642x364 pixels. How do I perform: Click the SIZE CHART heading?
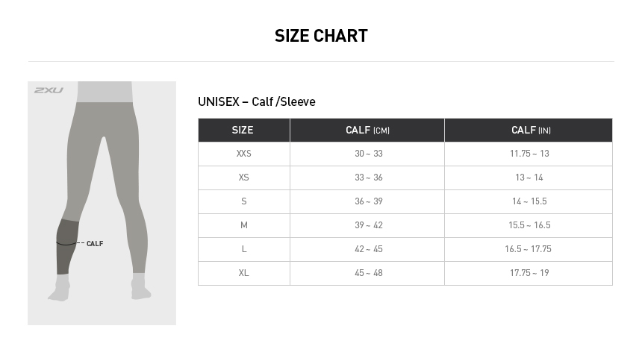(x=321, y=36)
